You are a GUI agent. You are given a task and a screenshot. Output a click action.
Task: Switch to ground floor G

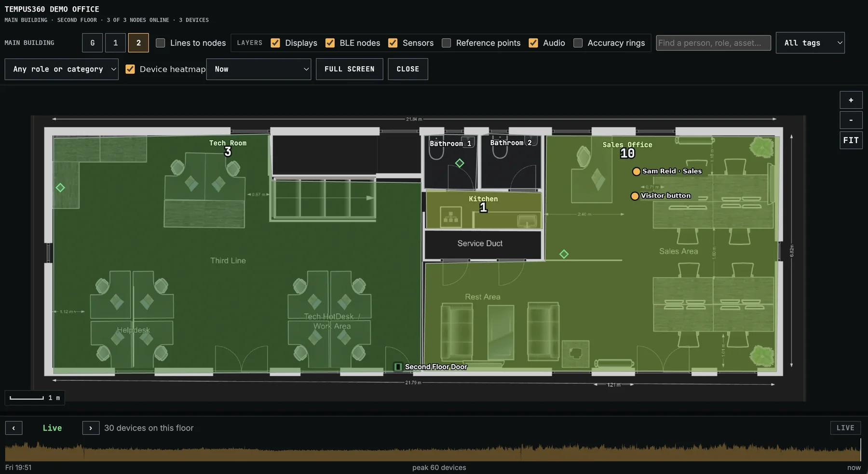pos(93,43)
